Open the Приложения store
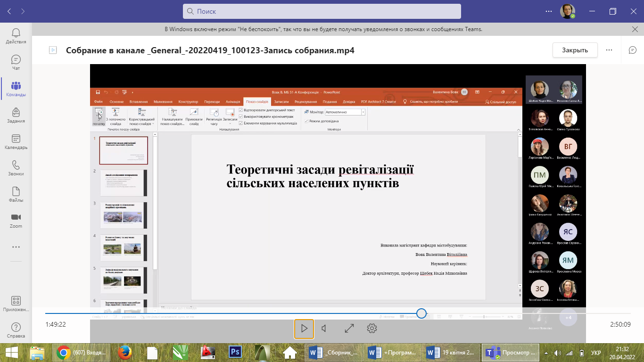The image size is (644, 362). pyautogui.click(x=16, y=304)
